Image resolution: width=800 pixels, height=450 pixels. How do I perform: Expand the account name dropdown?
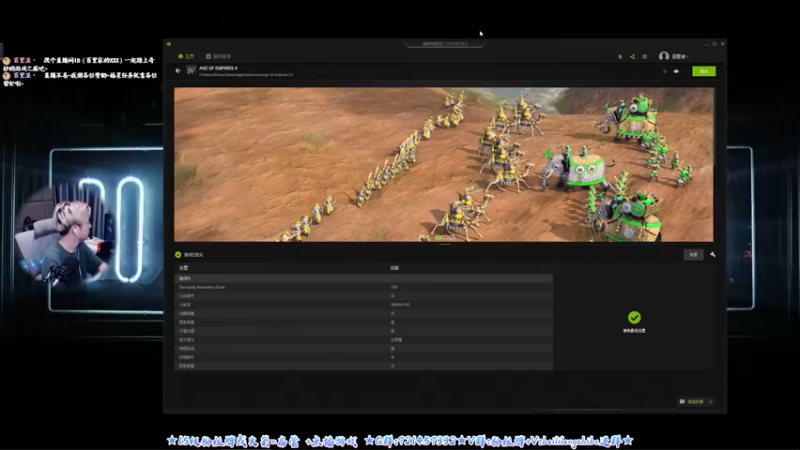[x=680, y=57]
